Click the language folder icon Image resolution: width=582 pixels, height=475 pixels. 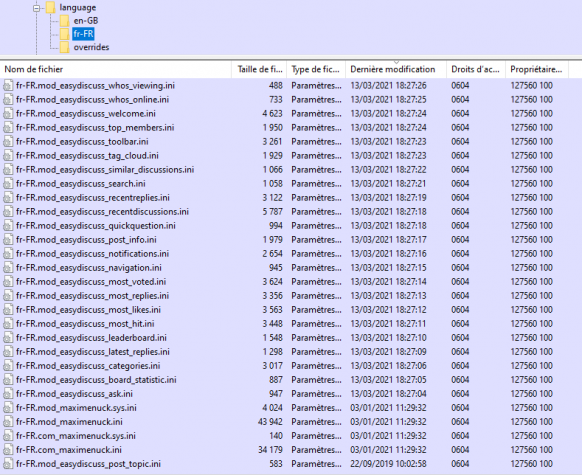[50, 7]
